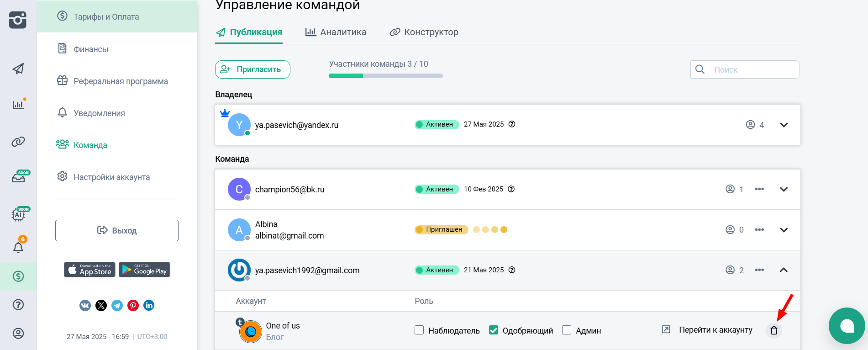The height and width of the screenshot is (350, 868).
Task: Open the help question mark in sidebar
Action: pos(18,305)
